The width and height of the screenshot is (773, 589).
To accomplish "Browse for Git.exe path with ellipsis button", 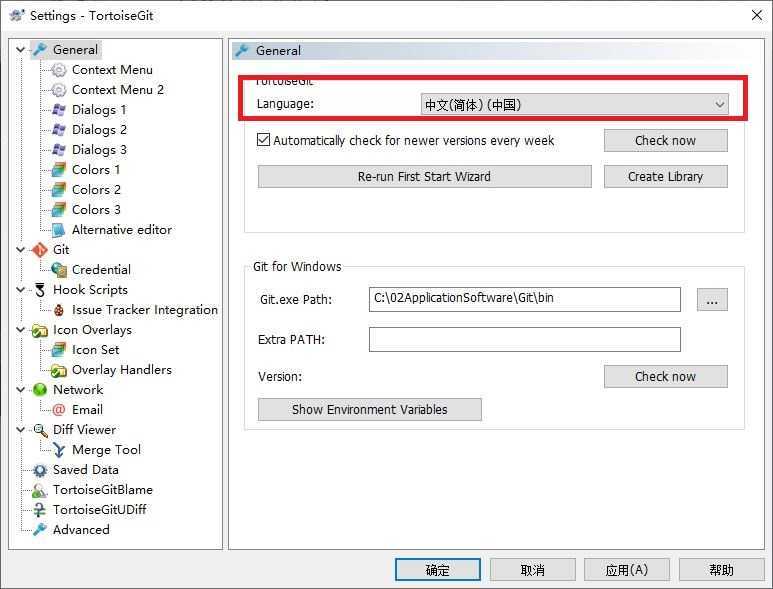I will pos(712,300).
